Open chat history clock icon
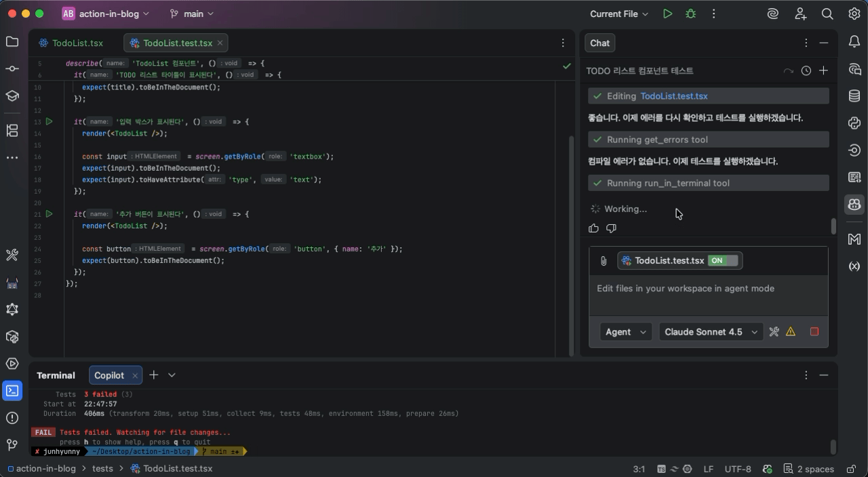 pyautogui.click(x=806, y=70)
